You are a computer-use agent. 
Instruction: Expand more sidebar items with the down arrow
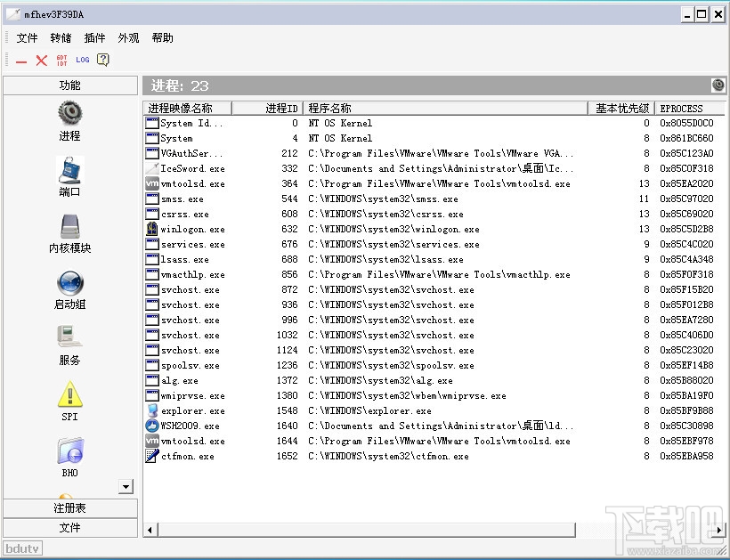(x=126, y=486)
